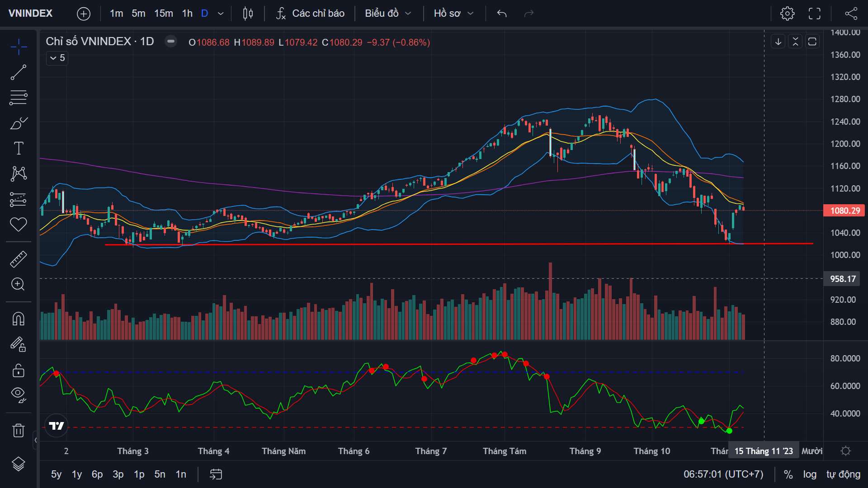Toggle log scale button
The image size is (868, 488).
pos(810,474)
